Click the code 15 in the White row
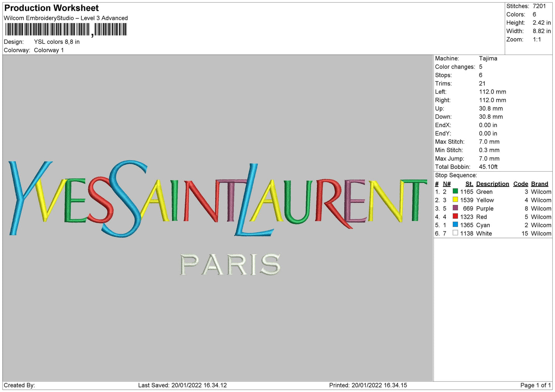The height and width of the screenshot is (392, 555). (x=525, y=233)
